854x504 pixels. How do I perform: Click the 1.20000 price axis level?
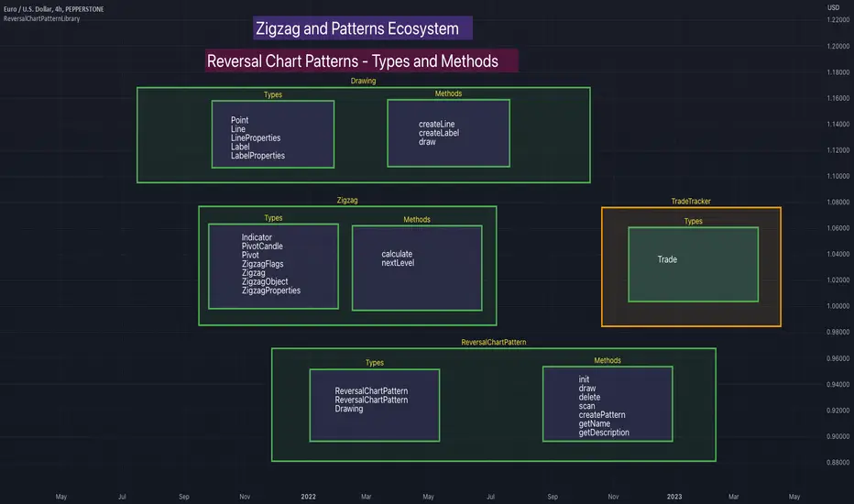pos(838,46)
